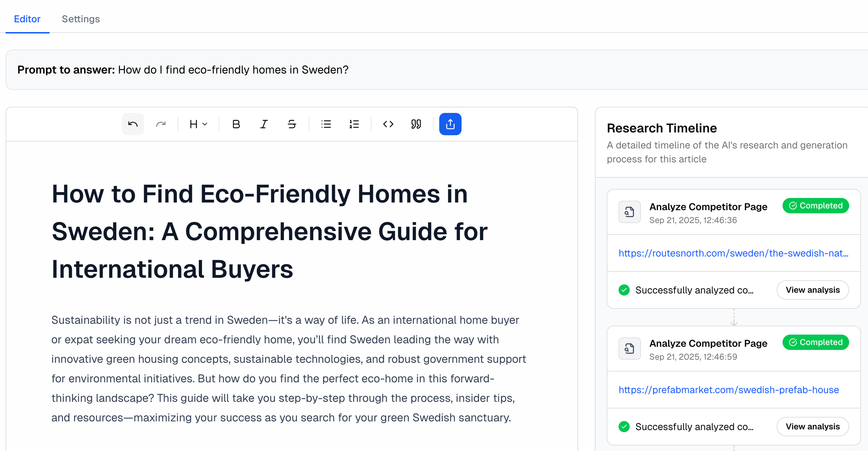
Task: Open the heading level dropdown
Action: pos(198,124)
